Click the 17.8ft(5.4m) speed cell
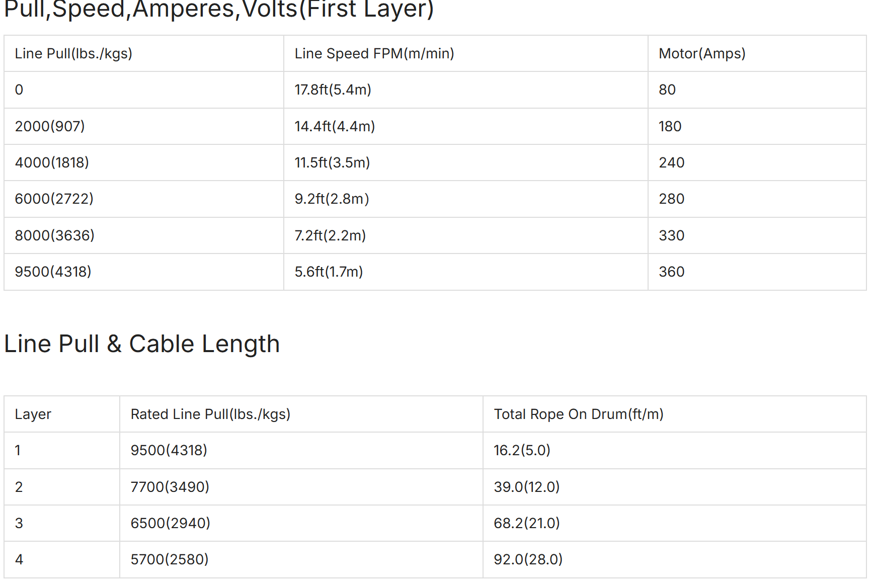873x588 pixels. 466,90
